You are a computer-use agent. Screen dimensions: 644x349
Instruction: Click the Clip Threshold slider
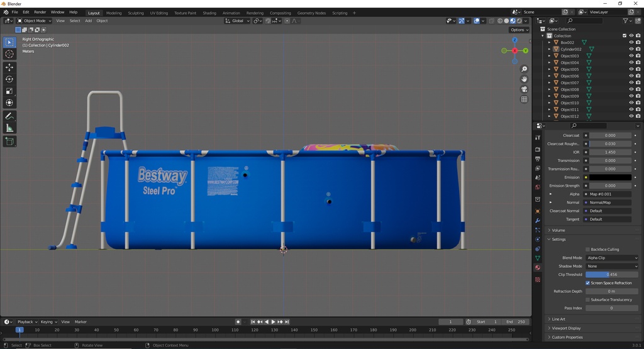(x=611, y=275)
